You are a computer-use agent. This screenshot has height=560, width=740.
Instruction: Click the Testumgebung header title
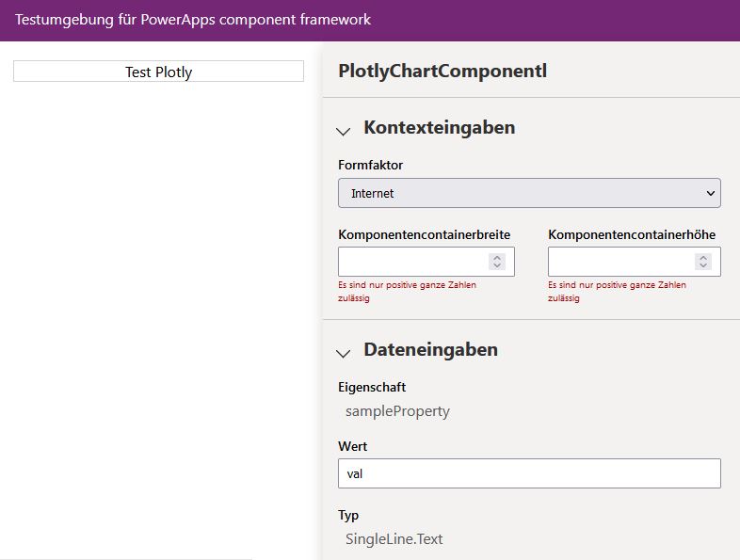pyautogui.click(x=193, y=20)
